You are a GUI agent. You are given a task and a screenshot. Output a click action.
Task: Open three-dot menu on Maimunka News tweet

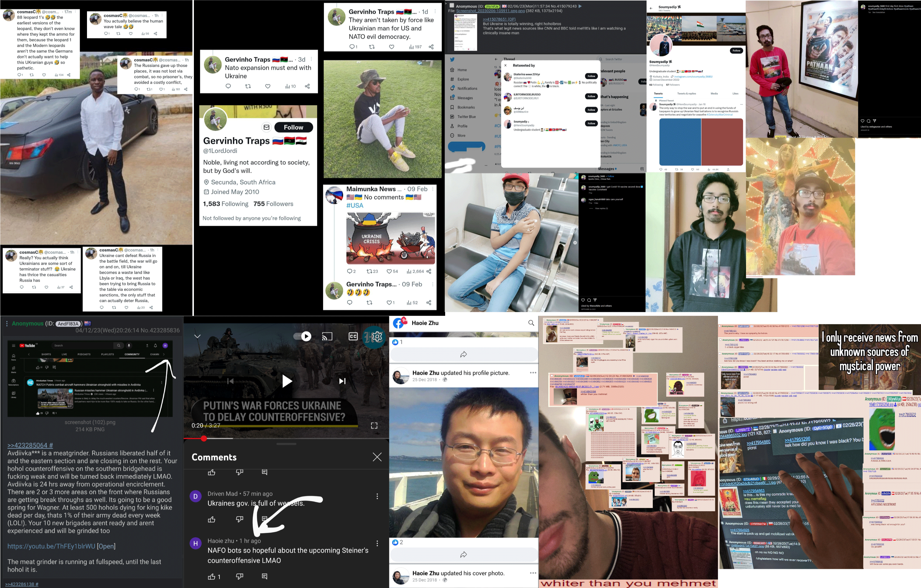click(432, 189)
